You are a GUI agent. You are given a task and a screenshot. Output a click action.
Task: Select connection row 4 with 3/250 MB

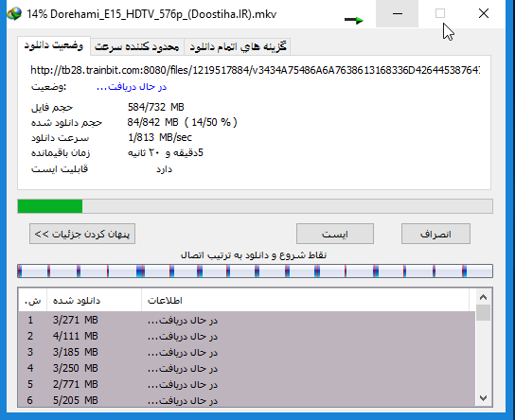click(x=247, y=368)
